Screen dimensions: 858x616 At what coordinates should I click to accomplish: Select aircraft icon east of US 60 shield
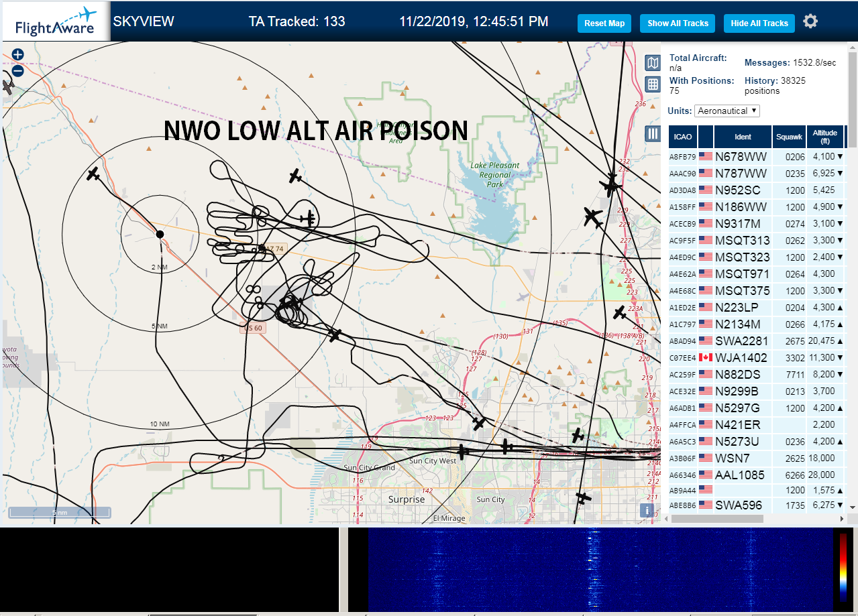click(335, 334)
